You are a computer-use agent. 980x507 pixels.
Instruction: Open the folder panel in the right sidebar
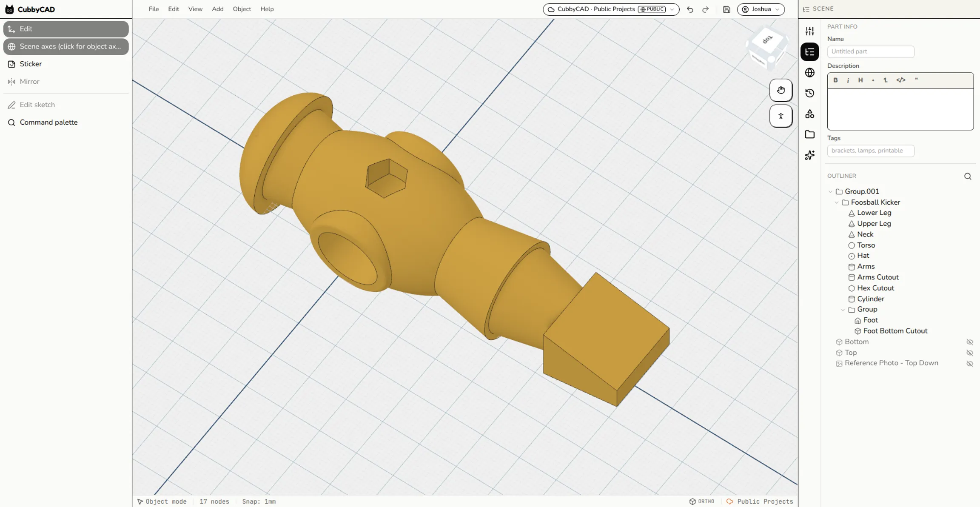pyautogui.click(x=810, y=134)
